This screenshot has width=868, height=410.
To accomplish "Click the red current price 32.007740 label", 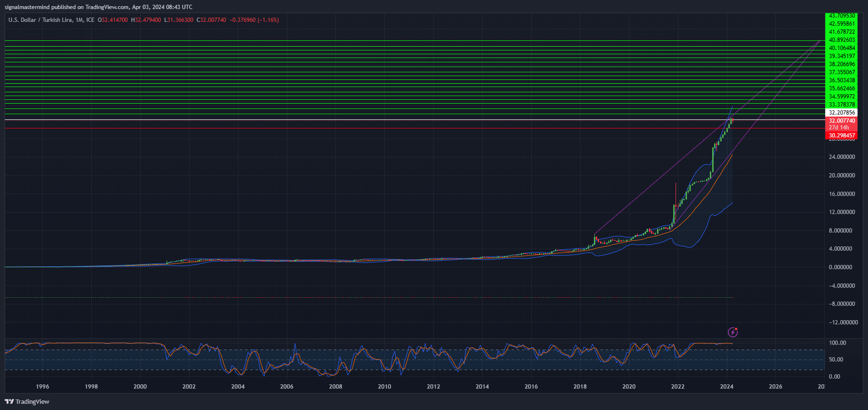I will [x=842, y=121].
